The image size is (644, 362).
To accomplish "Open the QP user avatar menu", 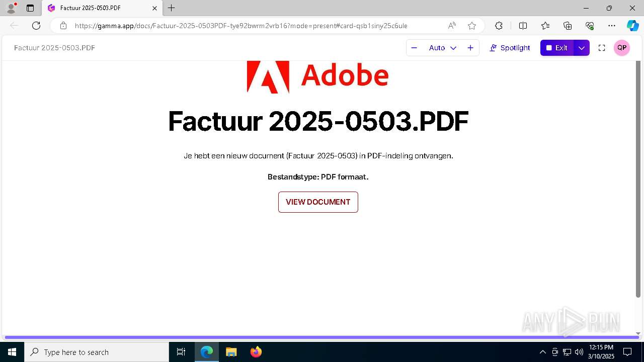I will click(x=622, y=48).
